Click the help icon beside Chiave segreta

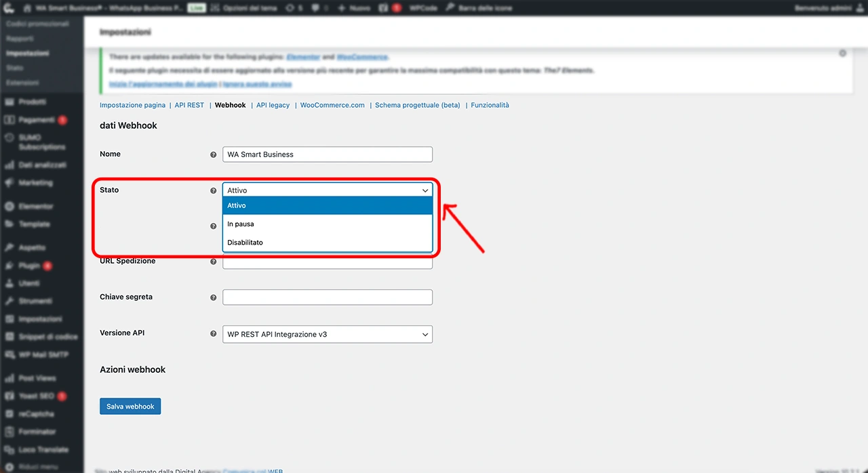pyautogui.click(x=214, y=297)
